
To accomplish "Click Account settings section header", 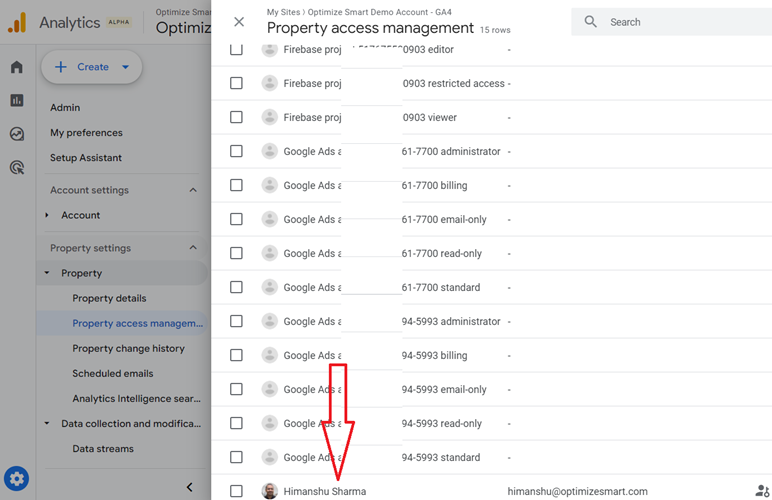I will 89,190.
